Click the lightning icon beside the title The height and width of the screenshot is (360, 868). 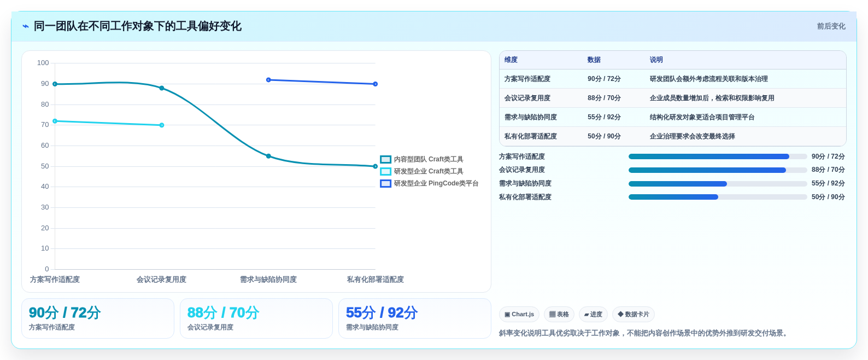point(26,26)
